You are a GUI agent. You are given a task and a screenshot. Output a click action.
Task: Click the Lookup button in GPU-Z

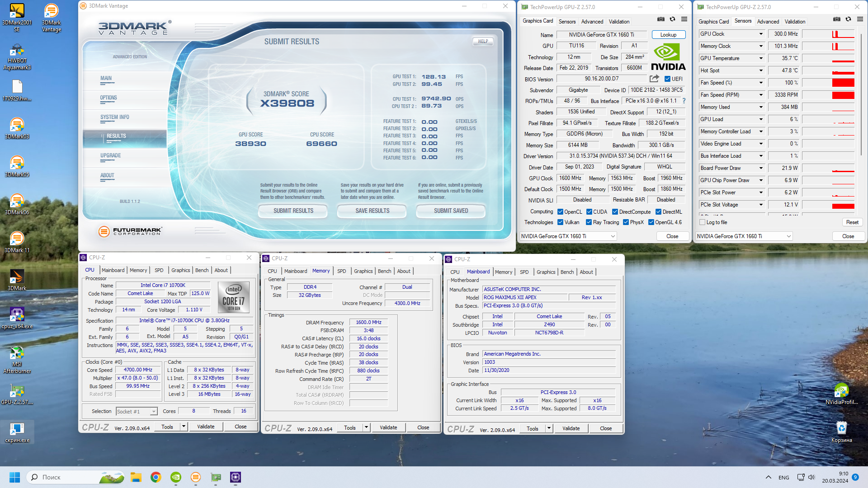[668, 35]
